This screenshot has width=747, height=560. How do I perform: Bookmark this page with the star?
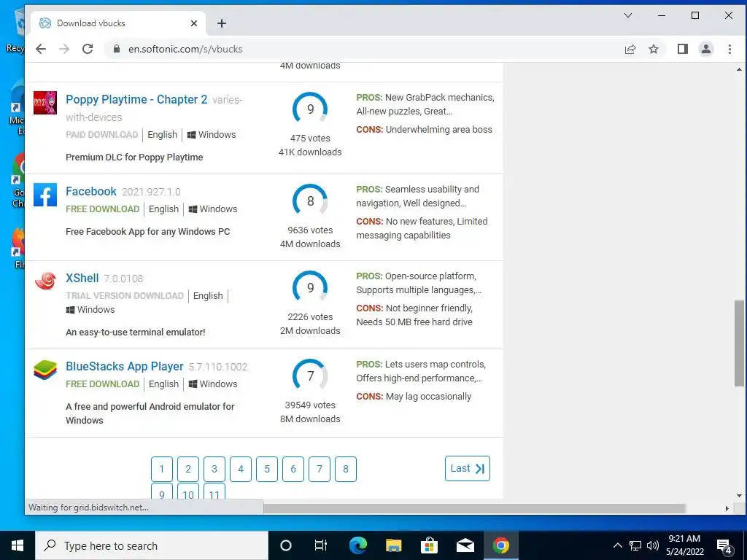click(x=654, y=49)
